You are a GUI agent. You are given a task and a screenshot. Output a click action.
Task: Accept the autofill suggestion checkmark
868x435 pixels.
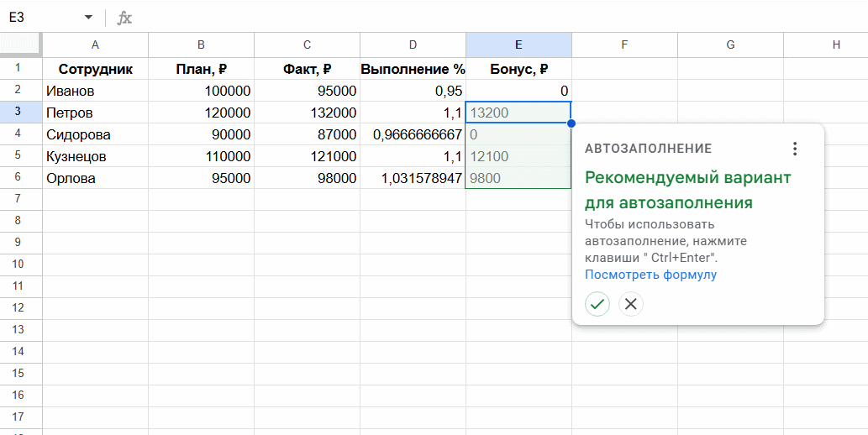(x=597, y=304)
